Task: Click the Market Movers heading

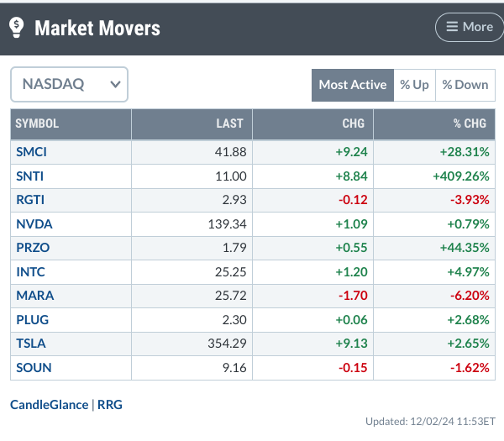Action: (97, 28)
